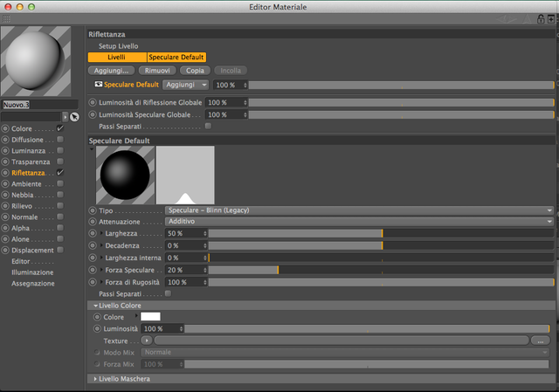559x392 pixels.
Task: Enable Passi Separati under global luminosity
Action: (x=208, y=126)
